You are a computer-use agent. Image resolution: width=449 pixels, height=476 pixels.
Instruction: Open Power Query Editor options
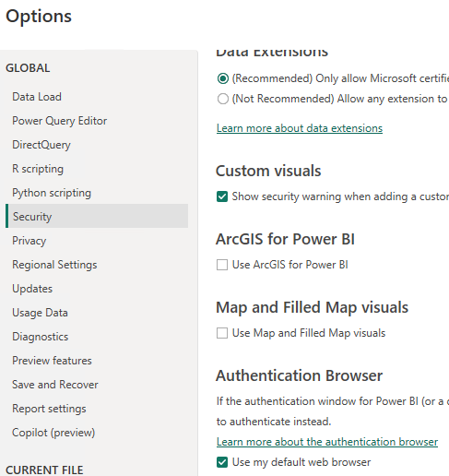point(60,121)
